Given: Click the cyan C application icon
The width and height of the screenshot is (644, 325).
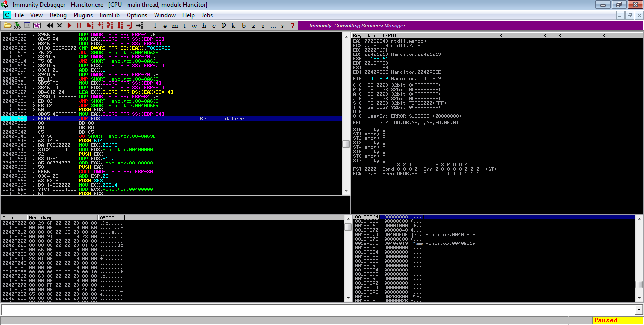Looking at the screenshot, I should point(7,15).
